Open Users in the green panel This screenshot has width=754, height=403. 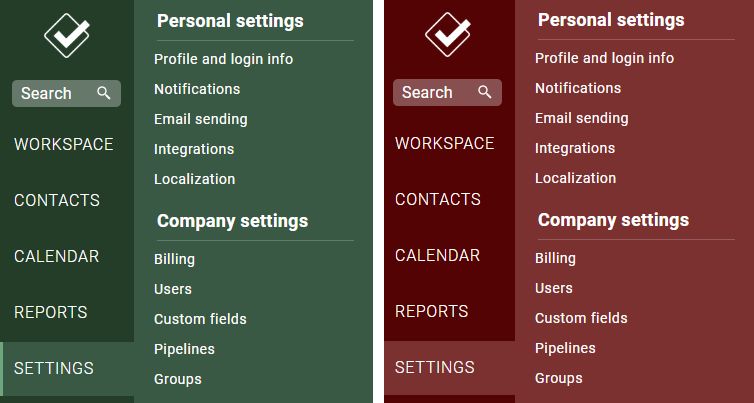coord(173,289)
